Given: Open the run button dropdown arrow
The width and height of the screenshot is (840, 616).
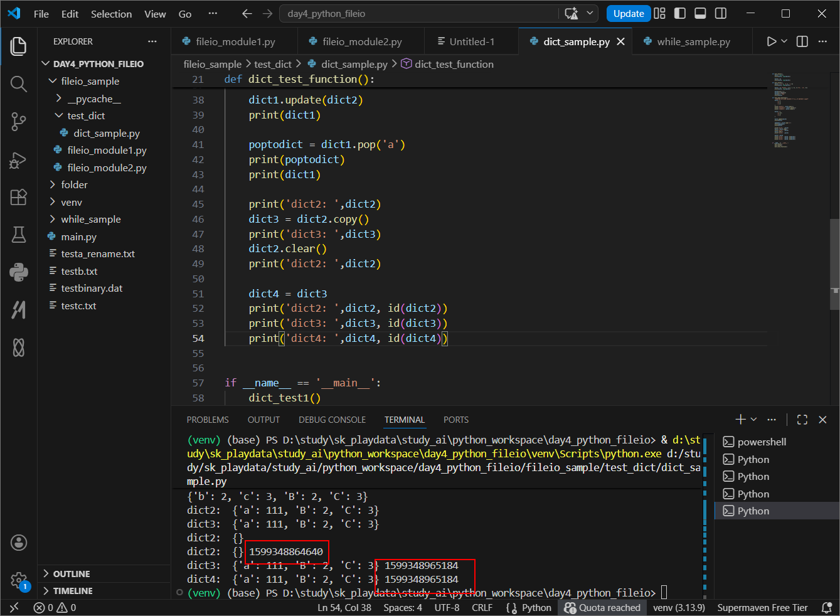Looking at the screenshot, I should click(x=784, y=41).
